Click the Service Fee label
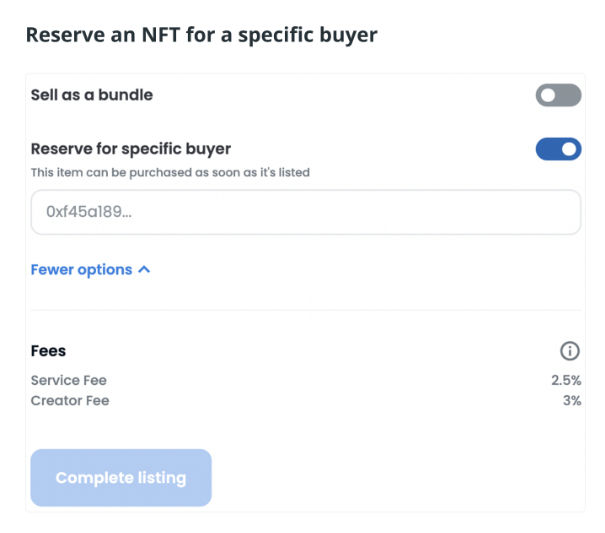Viewport: 605px width, 533px height. click(68, 380)
